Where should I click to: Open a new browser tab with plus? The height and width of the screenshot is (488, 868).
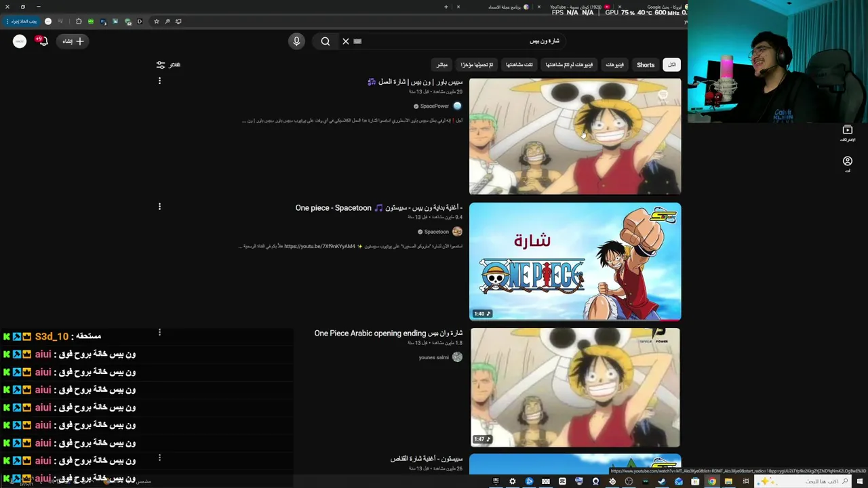point(446,7)
